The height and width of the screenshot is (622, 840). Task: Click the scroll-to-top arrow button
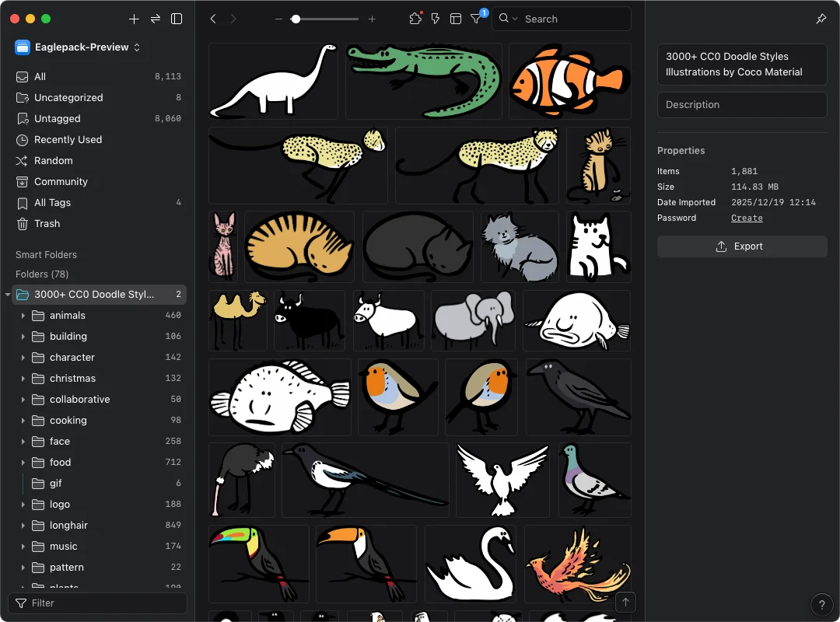[x=625, y=602]
